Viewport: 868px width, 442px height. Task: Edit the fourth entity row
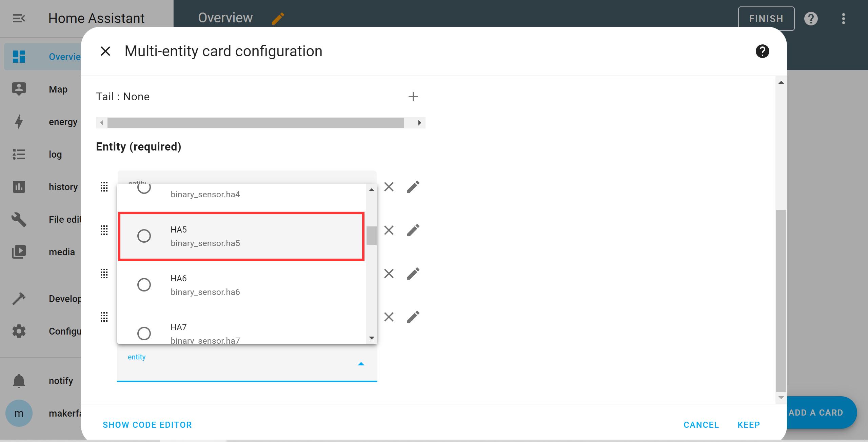point(413,317)
